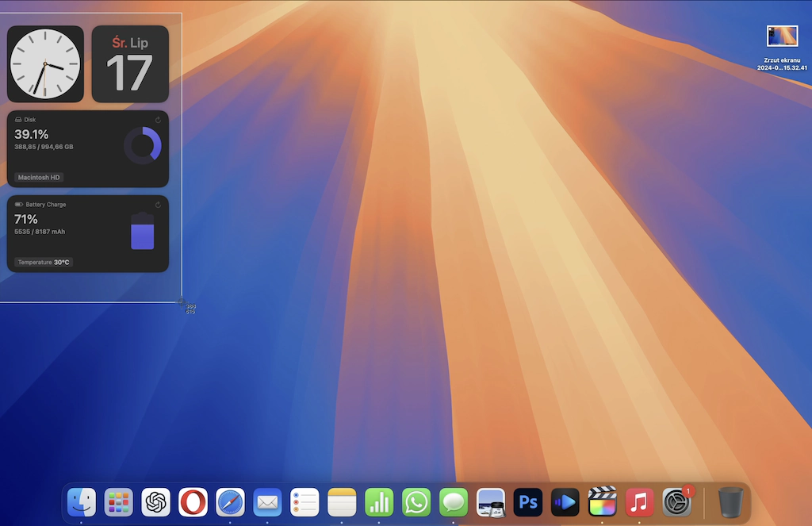Click the analog clock widget
The width and height of the screenshot is (812, 526).
tap(45, 63)
